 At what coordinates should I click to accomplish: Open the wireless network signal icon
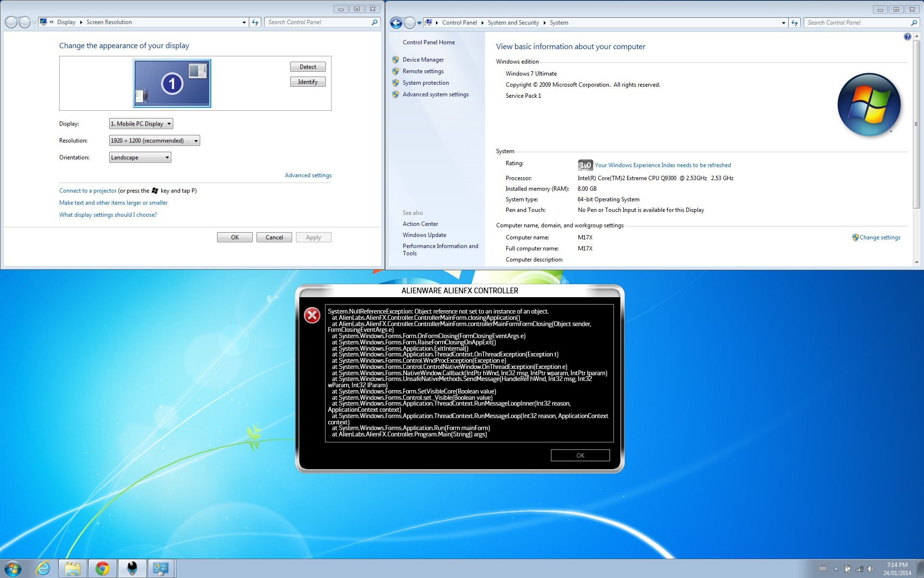[x=860, y=569]
